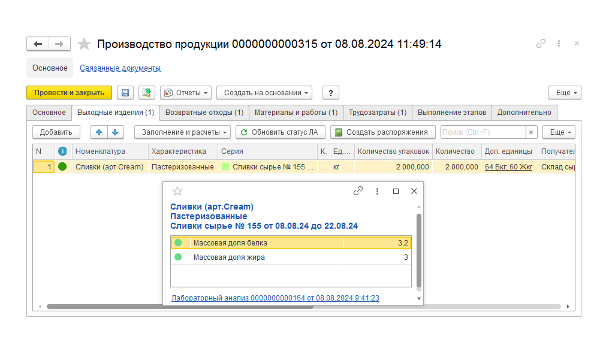
Task: Go back with the left arrow button
Action: pyautogui.click(x=38, y=44)
